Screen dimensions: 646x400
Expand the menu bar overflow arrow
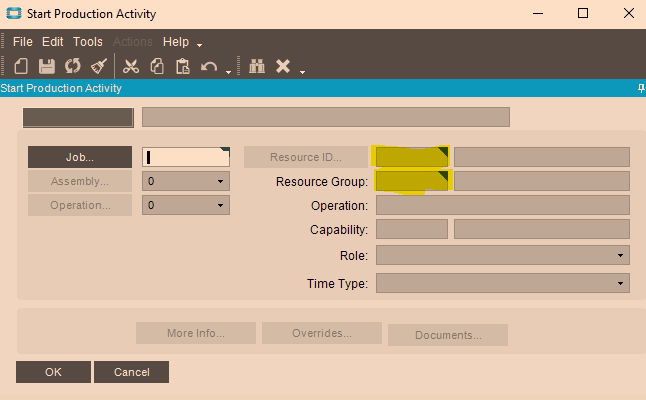[199, 45]
